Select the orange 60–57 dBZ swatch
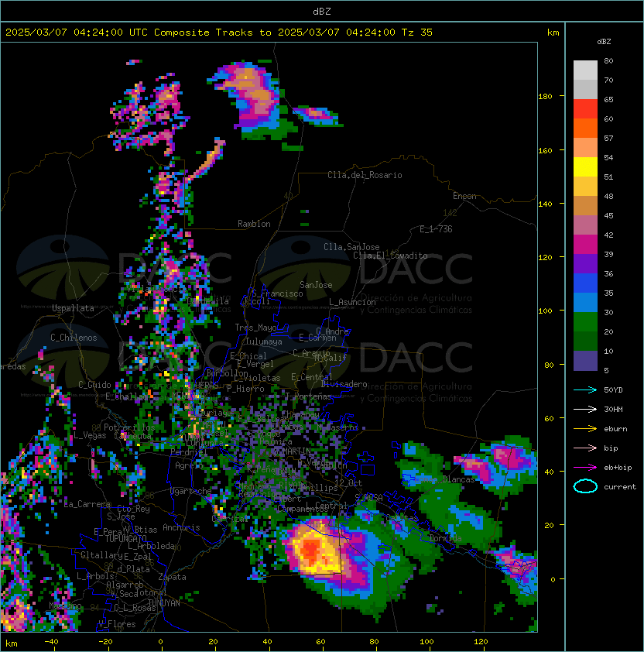The height and width of the screenshot is (652, 644). 585,128
